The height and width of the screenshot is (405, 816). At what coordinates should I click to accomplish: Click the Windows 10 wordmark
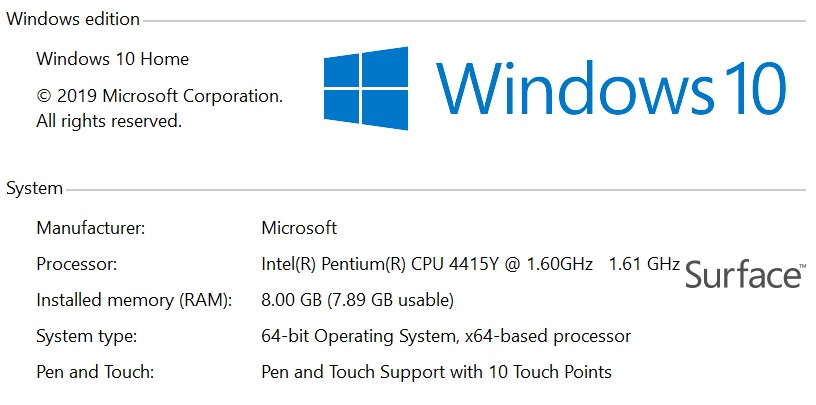611,88
